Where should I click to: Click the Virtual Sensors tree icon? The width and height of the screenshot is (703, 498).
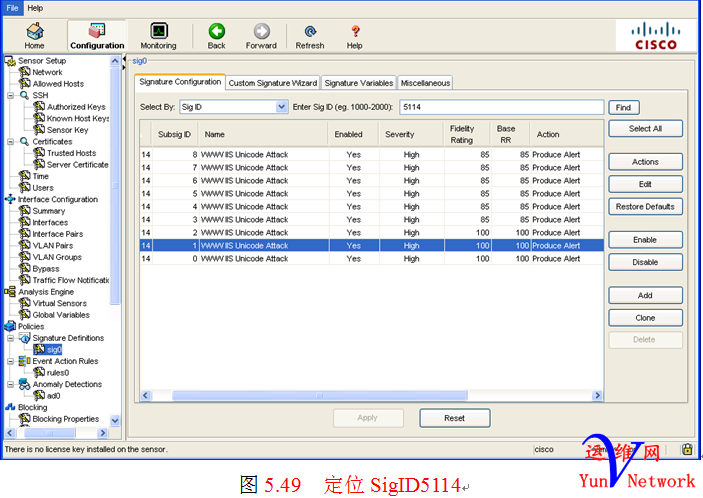pos(25,303)
